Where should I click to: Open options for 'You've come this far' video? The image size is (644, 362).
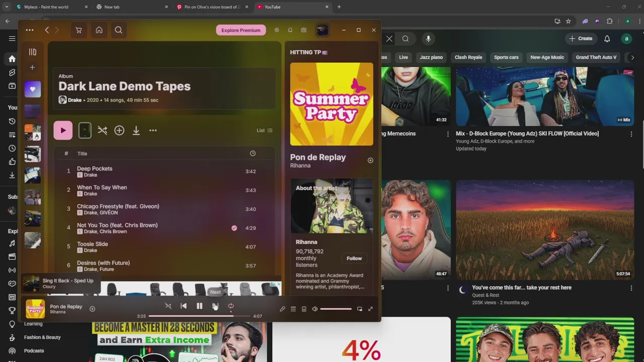point(631,288)
